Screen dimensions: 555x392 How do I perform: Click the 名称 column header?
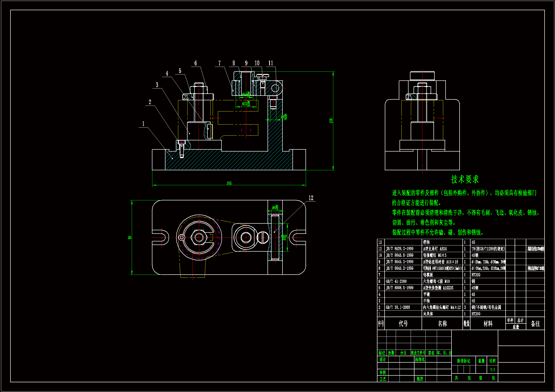click(x=442, y=324)
